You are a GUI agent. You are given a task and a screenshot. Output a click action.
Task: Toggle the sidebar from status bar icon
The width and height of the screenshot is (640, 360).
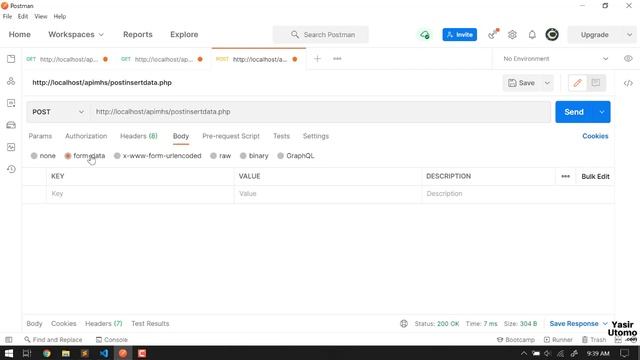pos(9,340)
